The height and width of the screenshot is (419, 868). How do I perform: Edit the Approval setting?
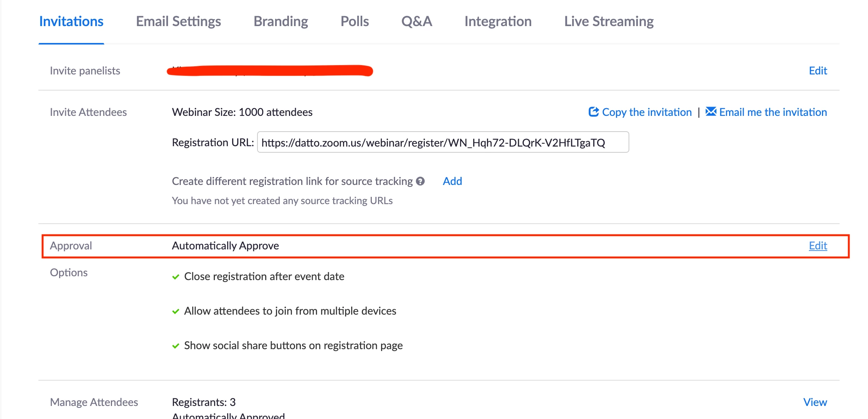pos(818,246)
